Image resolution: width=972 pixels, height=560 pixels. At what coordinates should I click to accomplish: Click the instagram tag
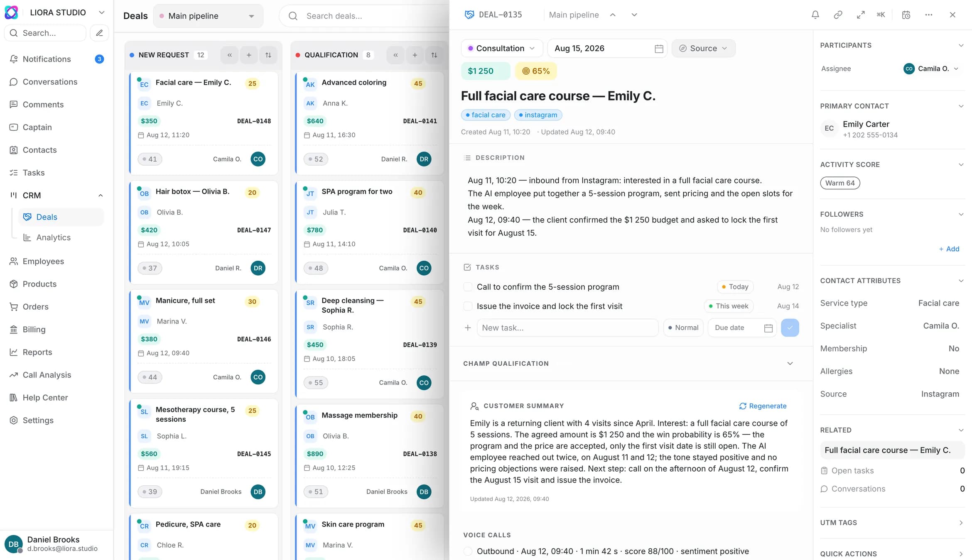[x=538, y=115]
